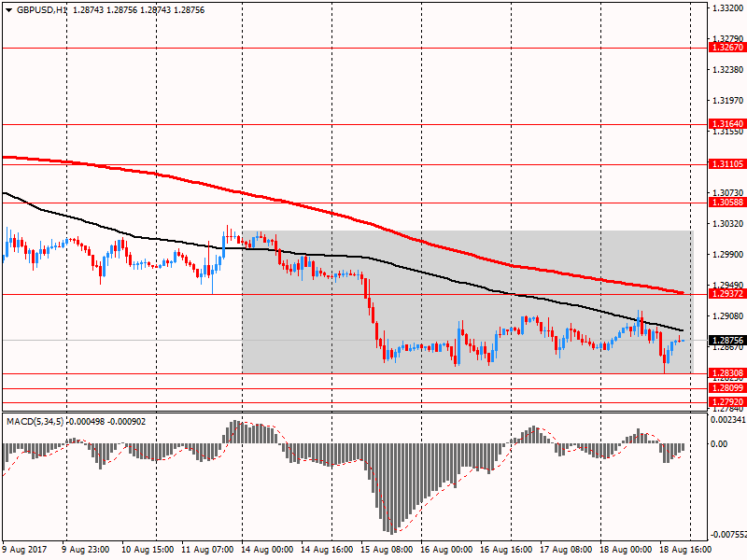Image resolution: width=747 pixels, height=560 pixels.
Task: Select the black moving average line
Action: tap(333, 256)
